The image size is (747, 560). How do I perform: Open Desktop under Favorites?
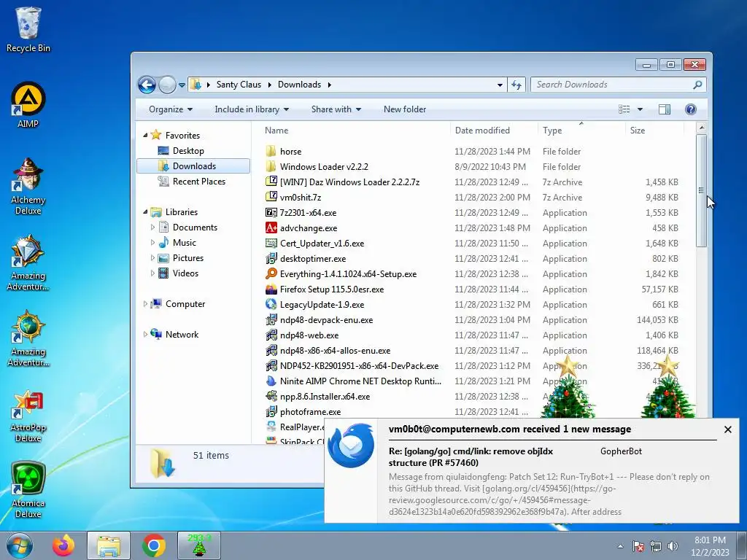(188, 151)
